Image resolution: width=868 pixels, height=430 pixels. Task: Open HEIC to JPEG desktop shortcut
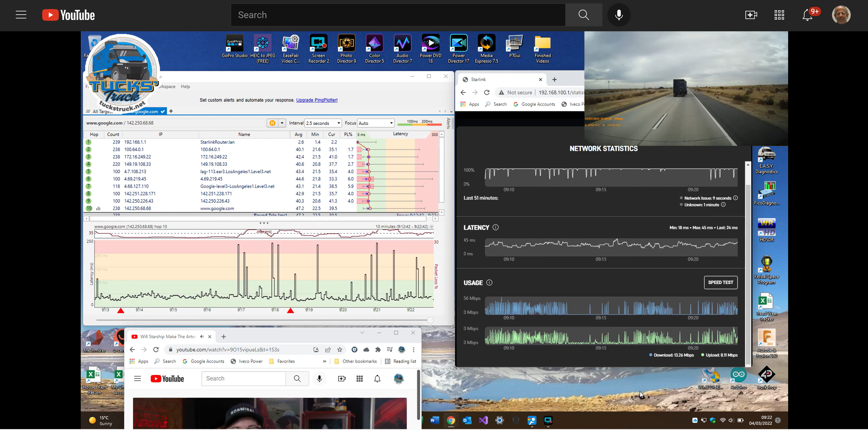pos(262,49)
